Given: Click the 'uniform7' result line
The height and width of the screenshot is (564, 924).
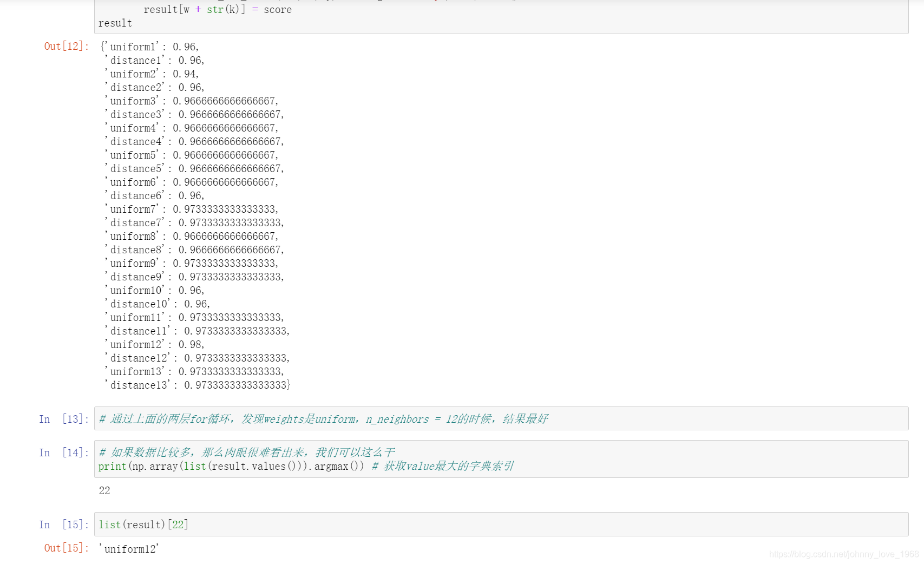Looking at the screenshot, I should coord(191,209).
